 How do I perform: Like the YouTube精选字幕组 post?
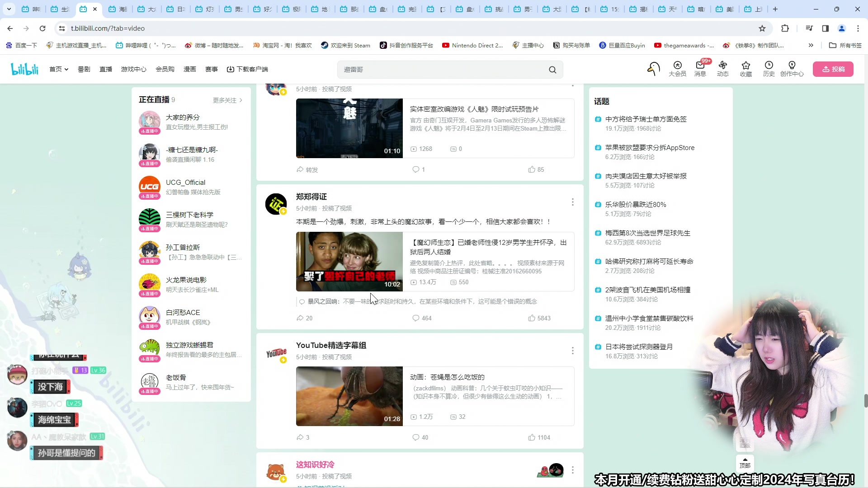tap(532, 437)
